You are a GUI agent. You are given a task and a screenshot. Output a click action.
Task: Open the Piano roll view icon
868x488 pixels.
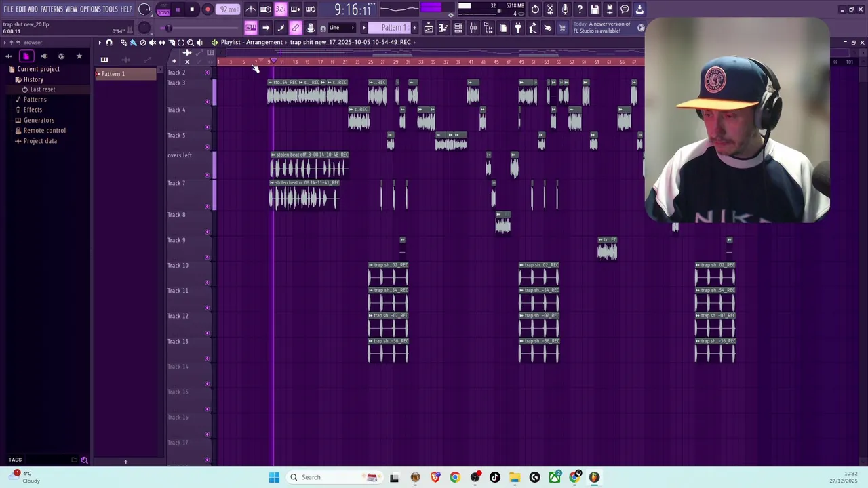click(x=443, y=28)
